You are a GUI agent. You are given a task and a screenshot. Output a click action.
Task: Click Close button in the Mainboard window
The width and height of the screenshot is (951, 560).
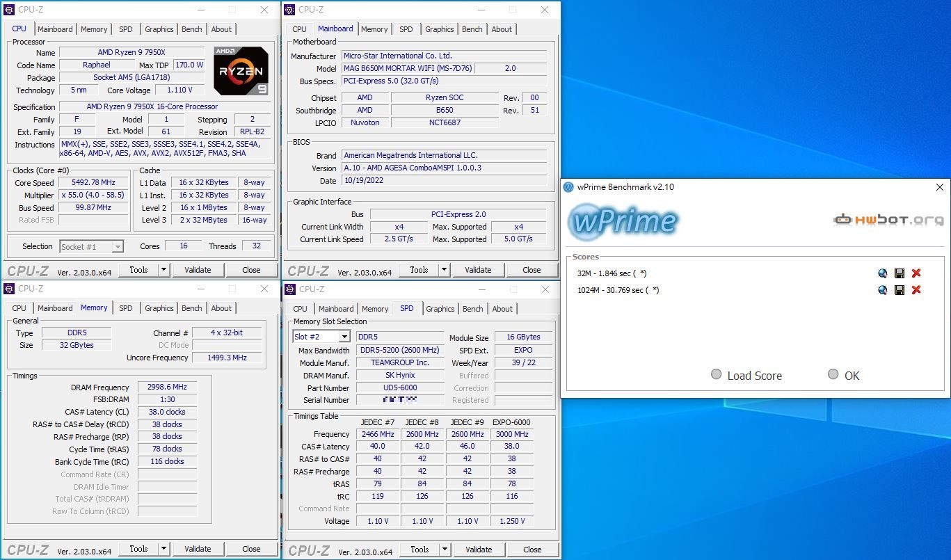[x=532, y=270]
